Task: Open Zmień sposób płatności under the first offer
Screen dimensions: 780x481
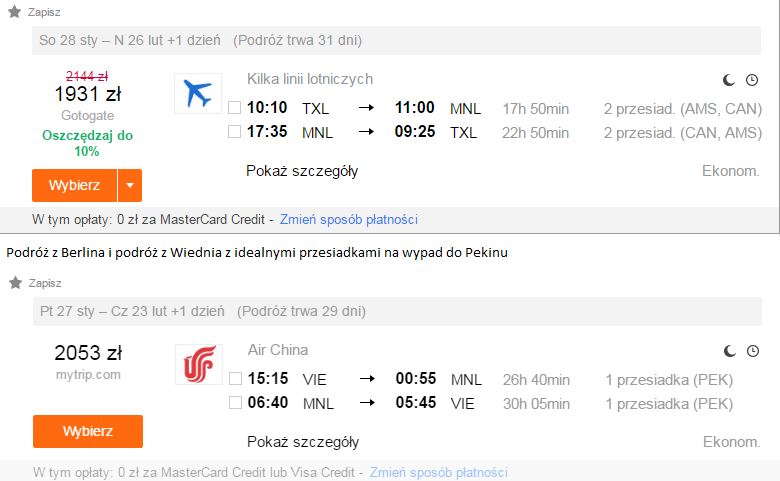Action: coord(349,219)
